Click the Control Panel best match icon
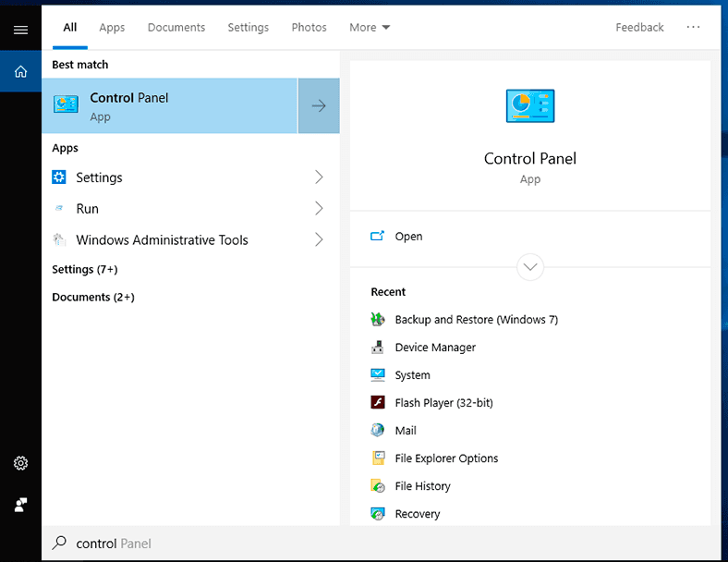Viewport: 728px width, 562px height. 66,104
